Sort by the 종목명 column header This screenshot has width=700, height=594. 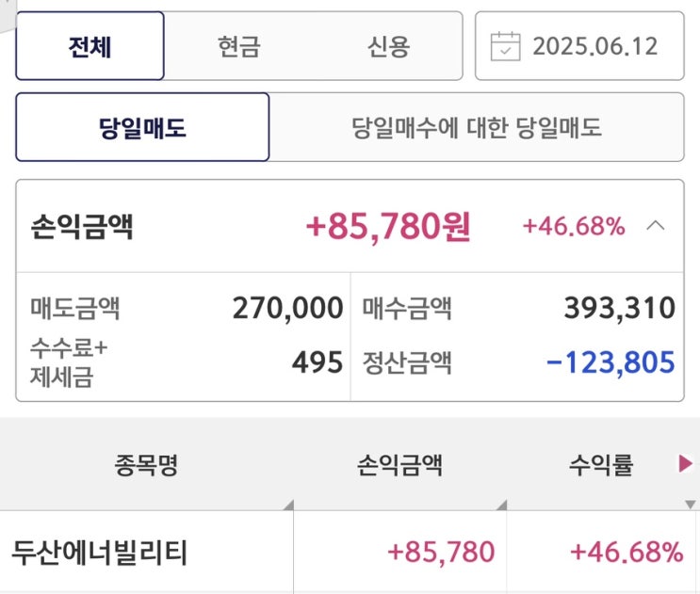click(147, 464)
